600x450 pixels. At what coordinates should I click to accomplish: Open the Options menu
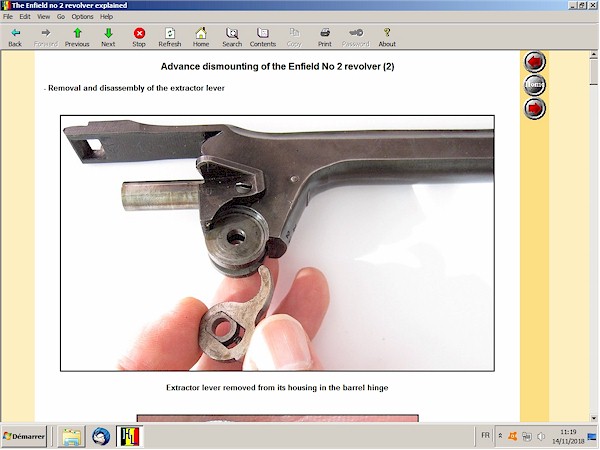(x=82, y=16)
